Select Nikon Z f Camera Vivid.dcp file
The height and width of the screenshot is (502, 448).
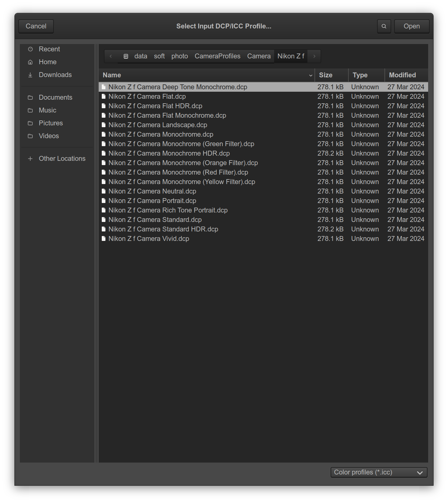(149, 239)
